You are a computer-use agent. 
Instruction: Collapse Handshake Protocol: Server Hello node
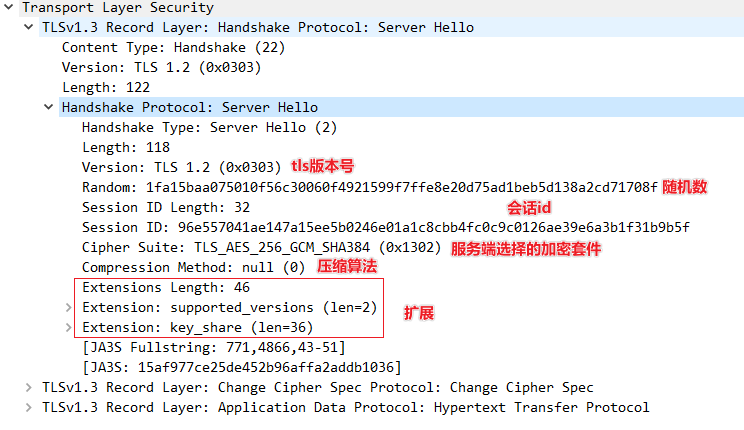tap(48, 107)
